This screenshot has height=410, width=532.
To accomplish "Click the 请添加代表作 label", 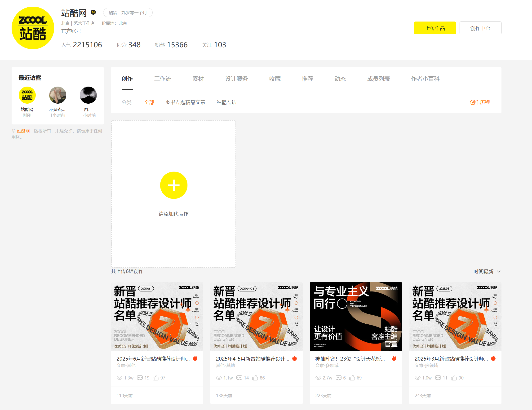I will (x=174, y=214).
